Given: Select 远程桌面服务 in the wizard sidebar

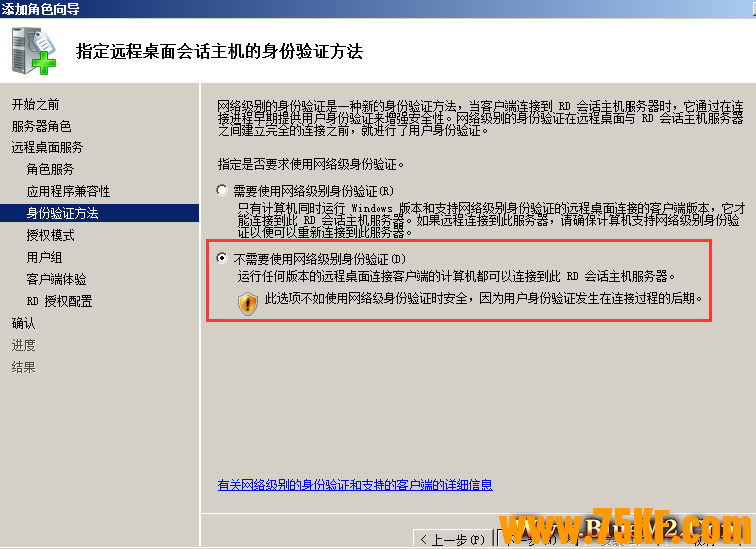Looking at the screenshot, I should tap(47, 147).
